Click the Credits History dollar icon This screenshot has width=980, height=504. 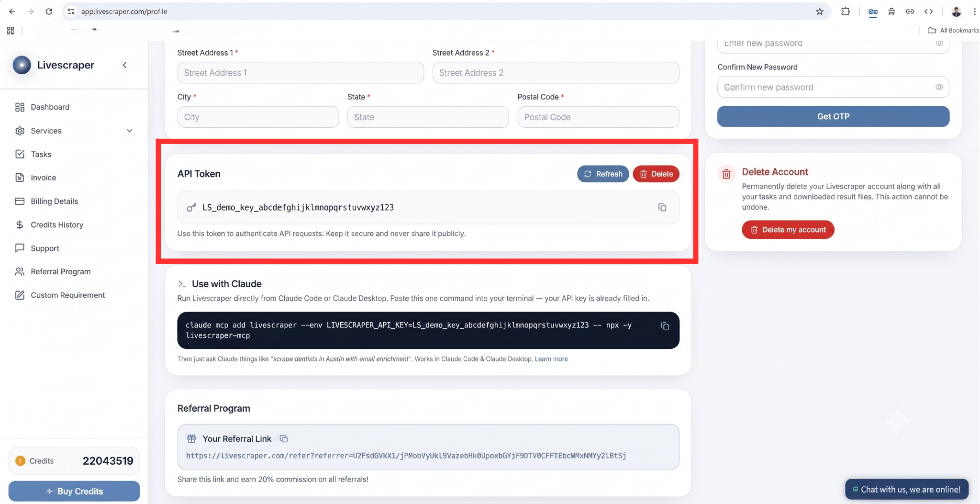click(20, 224)
